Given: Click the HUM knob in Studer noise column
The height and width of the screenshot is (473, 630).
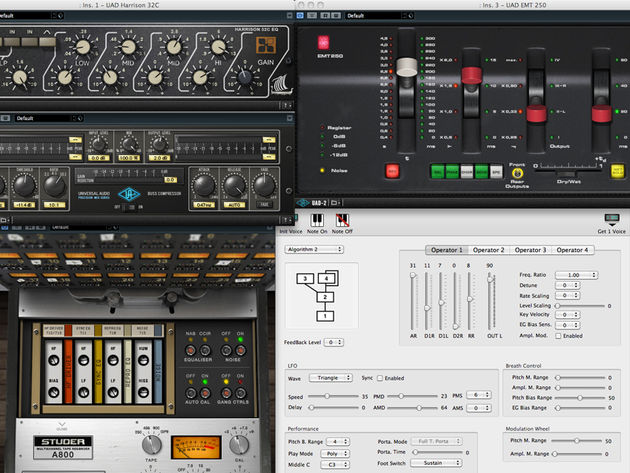Looking at the screenshot, I should [x=143, y=360].
